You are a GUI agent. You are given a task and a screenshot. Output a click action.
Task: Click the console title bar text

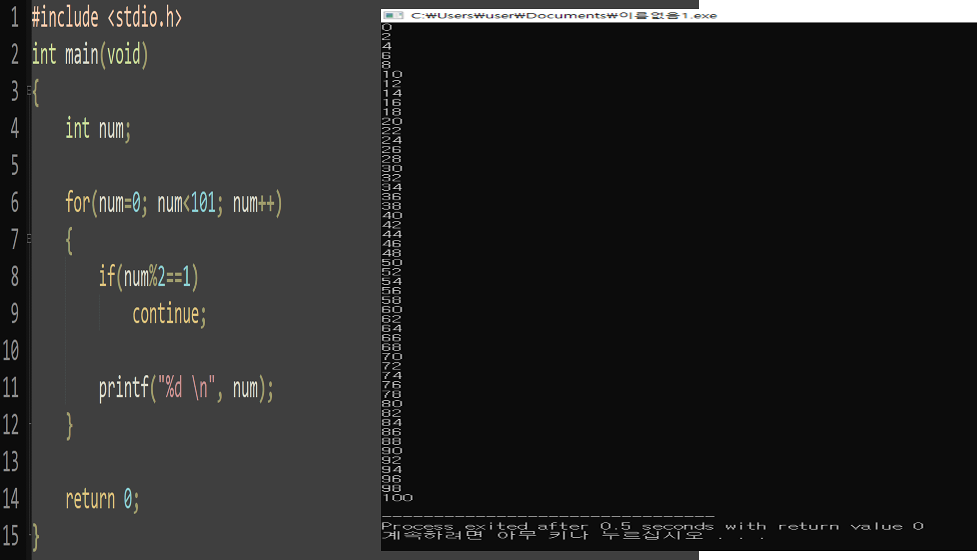coord(564,15)
